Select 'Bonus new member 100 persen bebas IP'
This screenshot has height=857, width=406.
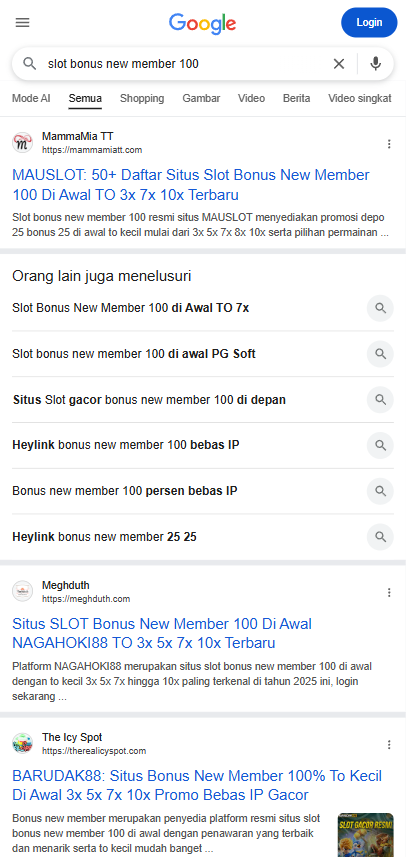125,491
